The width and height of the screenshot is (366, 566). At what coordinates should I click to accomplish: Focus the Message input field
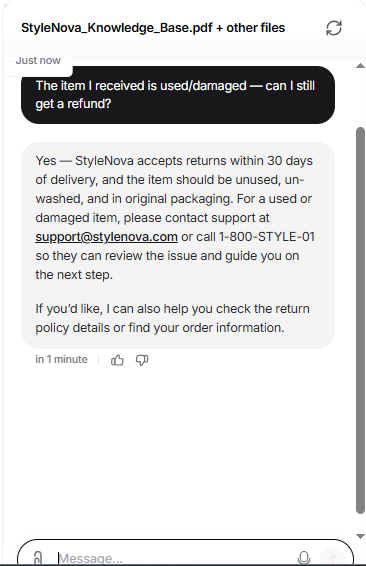(173, 558)
